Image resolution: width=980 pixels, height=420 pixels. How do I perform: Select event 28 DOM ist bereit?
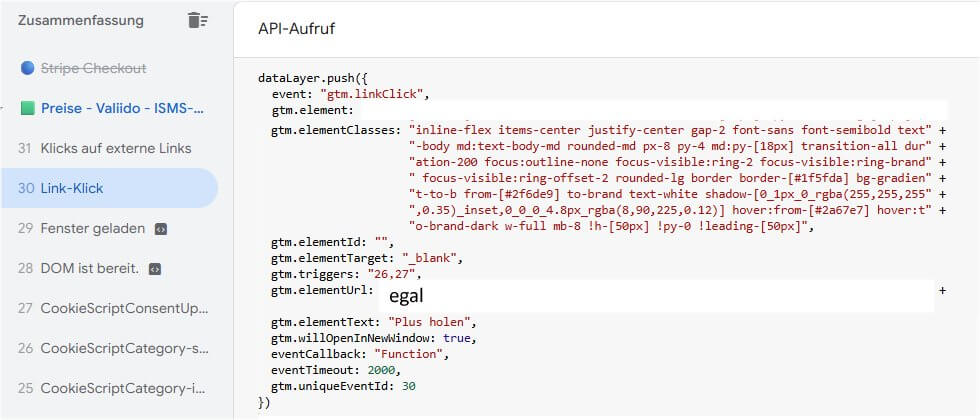89,268
